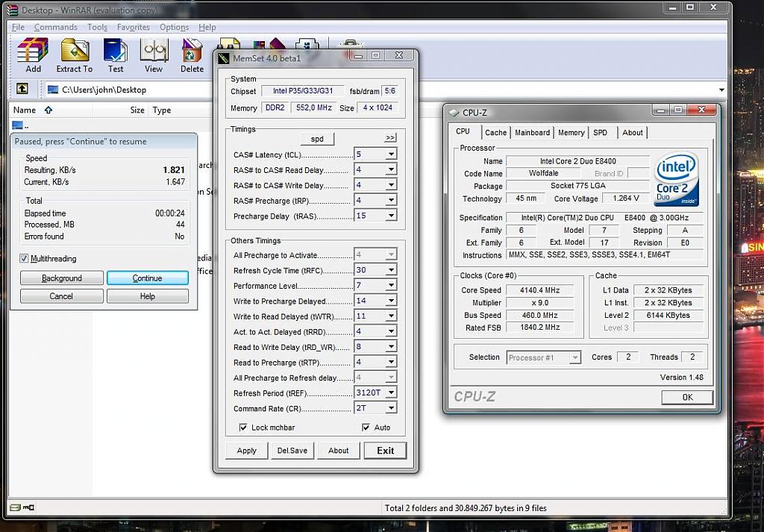Select the CPU tab in CPU-Z

(463, 131)
